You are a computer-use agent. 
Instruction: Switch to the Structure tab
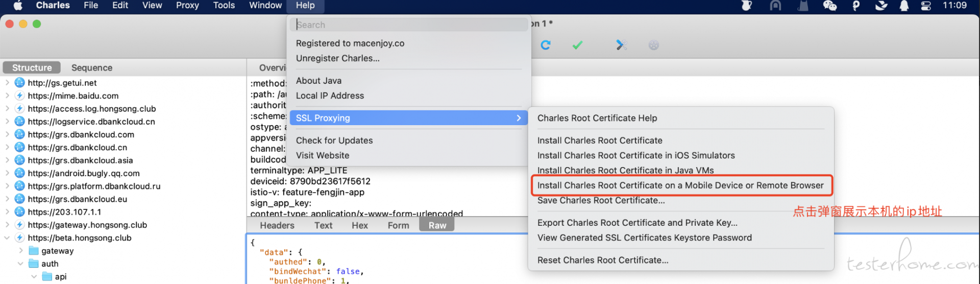pyautogui.click(x=32, y=67)
